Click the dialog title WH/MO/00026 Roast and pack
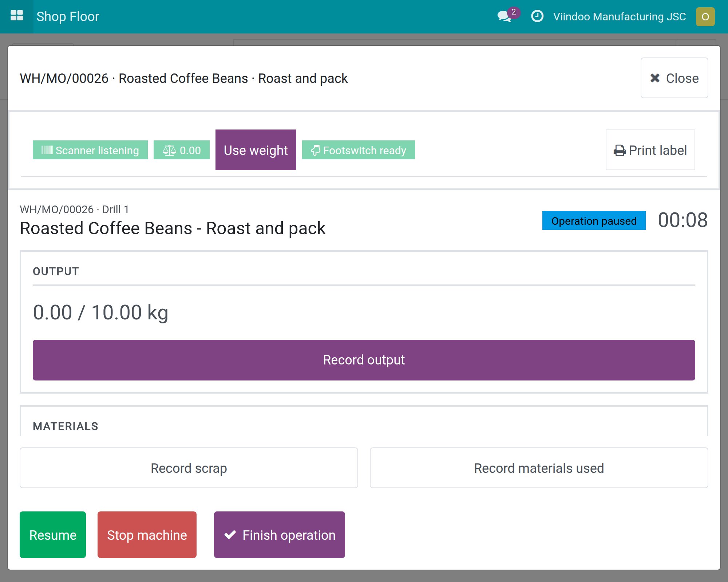Image resolution: width=728 pixels, height=582 pixels. [x=184, y=78]
